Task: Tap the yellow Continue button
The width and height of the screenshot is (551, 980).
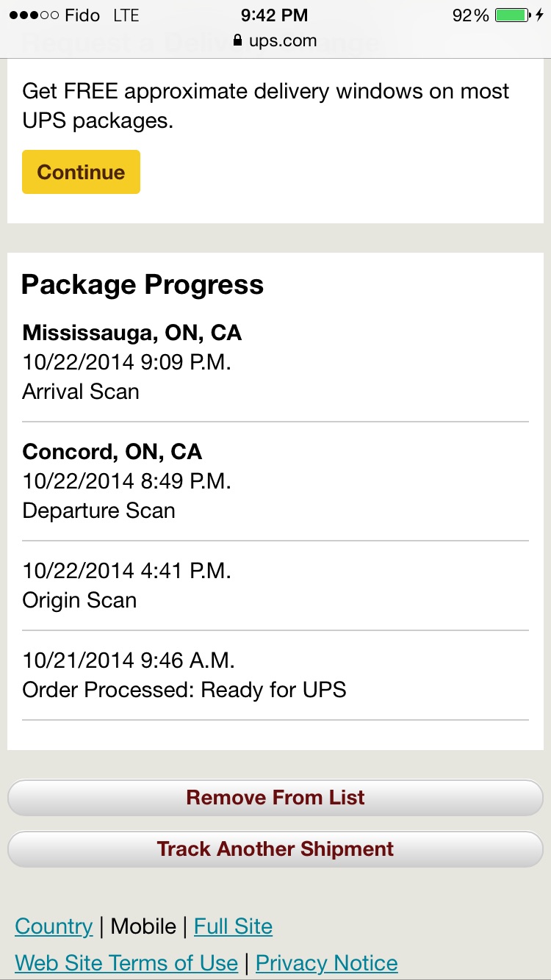Action: [81, 172]
